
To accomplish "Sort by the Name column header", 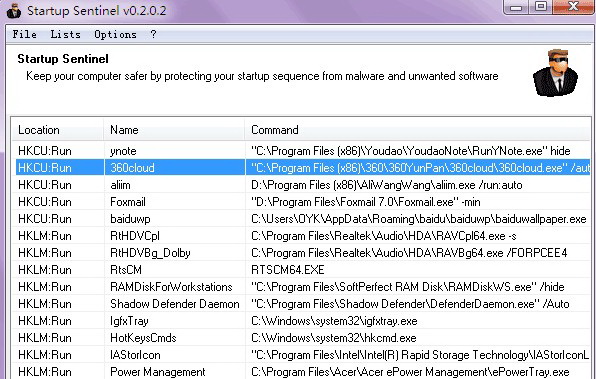I will pyautogui.click(x=174, y=130).
